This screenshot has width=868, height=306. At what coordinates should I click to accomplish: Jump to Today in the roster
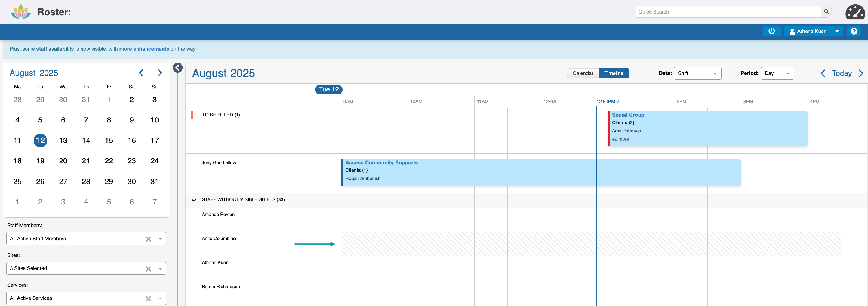coord(841,73)
